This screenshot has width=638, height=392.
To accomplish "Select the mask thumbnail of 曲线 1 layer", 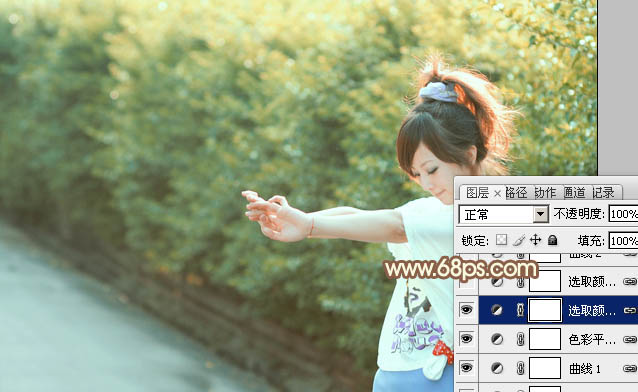I will pos(545,368).
